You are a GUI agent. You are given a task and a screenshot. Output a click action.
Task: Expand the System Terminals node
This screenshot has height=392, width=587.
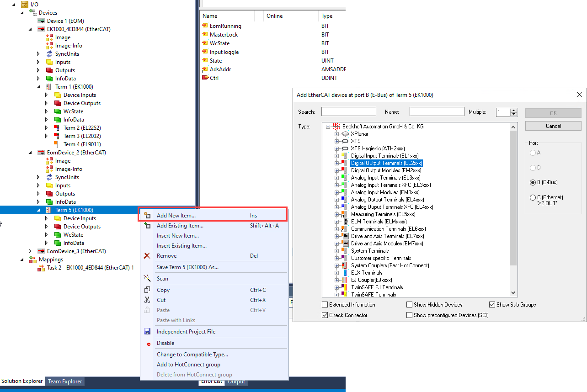point(337,251)
